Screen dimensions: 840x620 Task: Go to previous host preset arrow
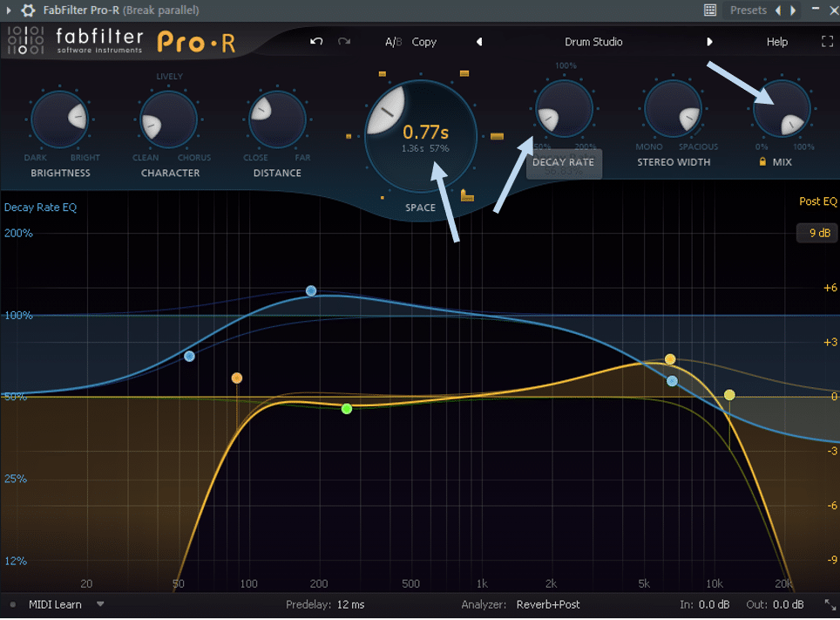click(x=778, y=10)
